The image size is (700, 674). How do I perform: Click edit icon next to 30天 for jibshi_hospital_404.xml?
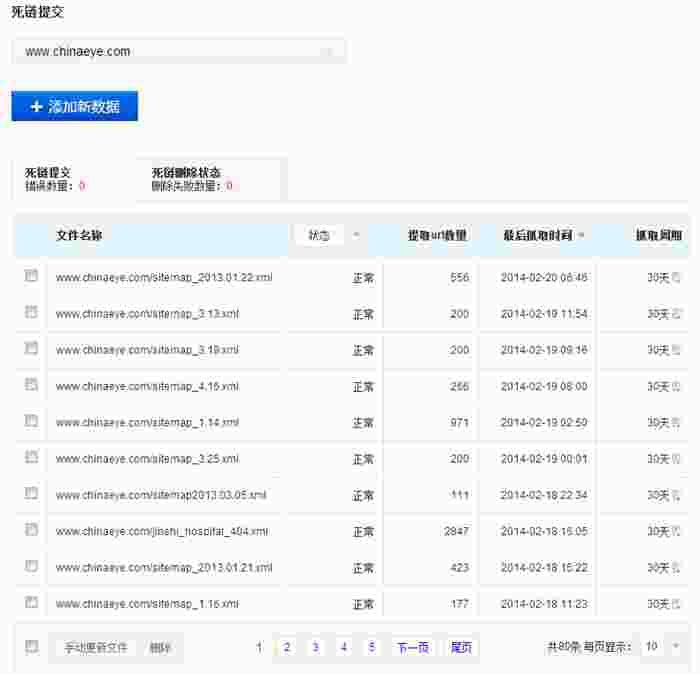coord(676,532)
